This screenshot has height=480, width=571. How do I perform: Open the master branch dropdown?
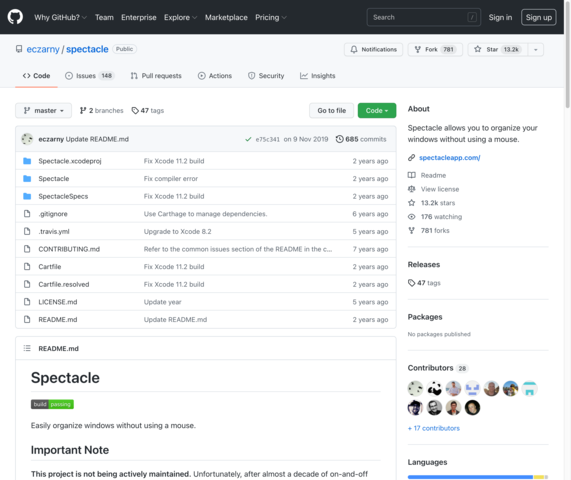(43, 110)
